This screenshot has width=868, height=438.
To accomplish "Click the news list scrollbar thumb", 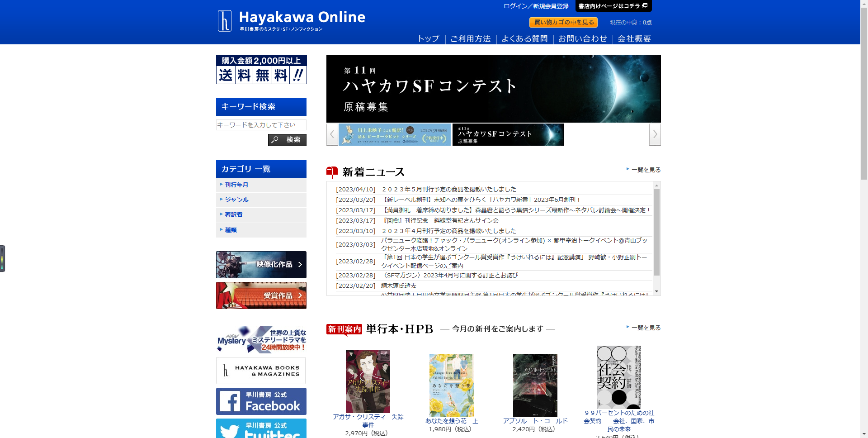I will click(657, 232).
